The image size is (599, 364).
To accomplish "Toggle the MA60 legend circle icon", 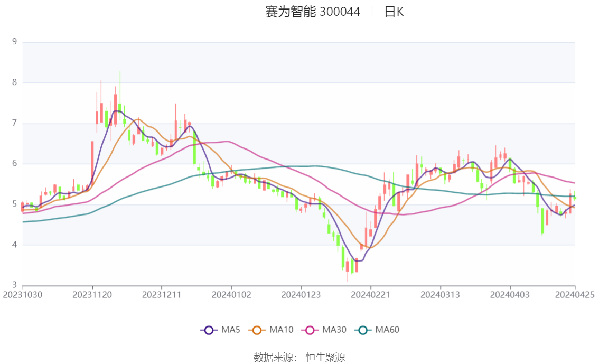I will point(363,330).
